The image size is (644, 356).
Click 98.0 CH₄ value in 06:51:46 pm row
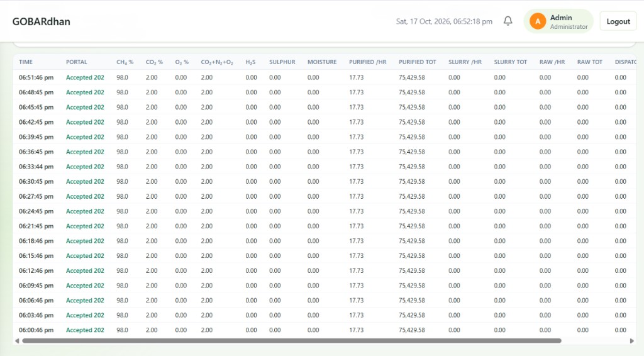click(x=122, y=77)
